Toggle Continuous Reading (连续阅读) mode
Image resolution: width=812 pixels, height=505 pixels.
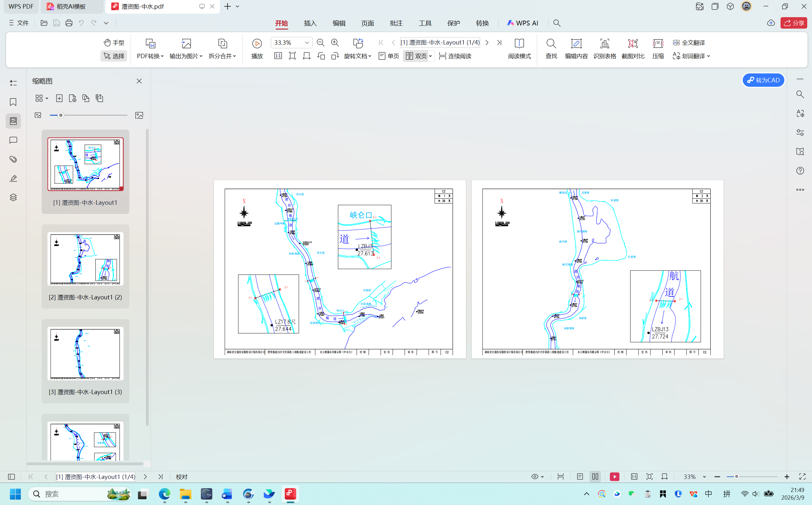tap(455, 56)
